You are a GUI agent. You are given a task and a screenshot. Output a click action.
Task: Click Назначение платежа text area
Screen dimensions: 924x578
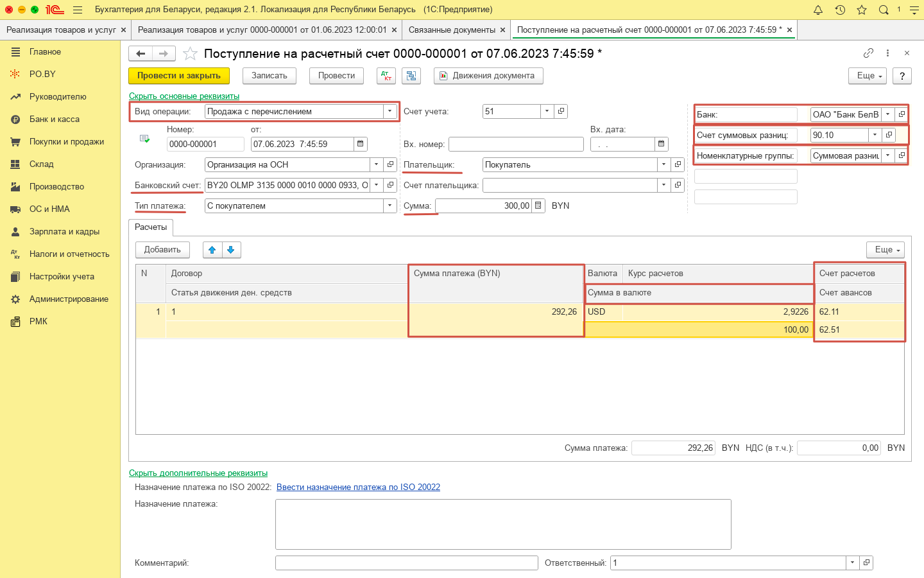[503, 524]
